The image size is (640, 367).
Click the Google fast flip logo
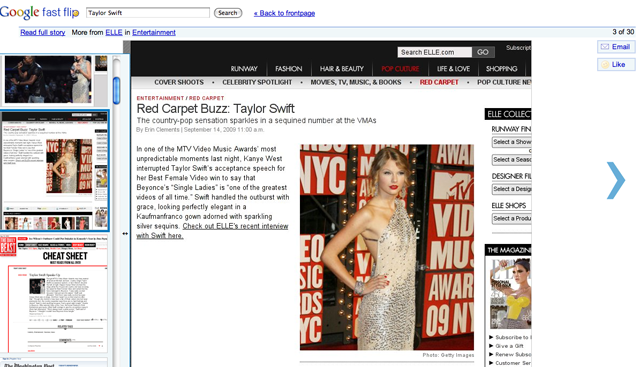tap(40, 12)
